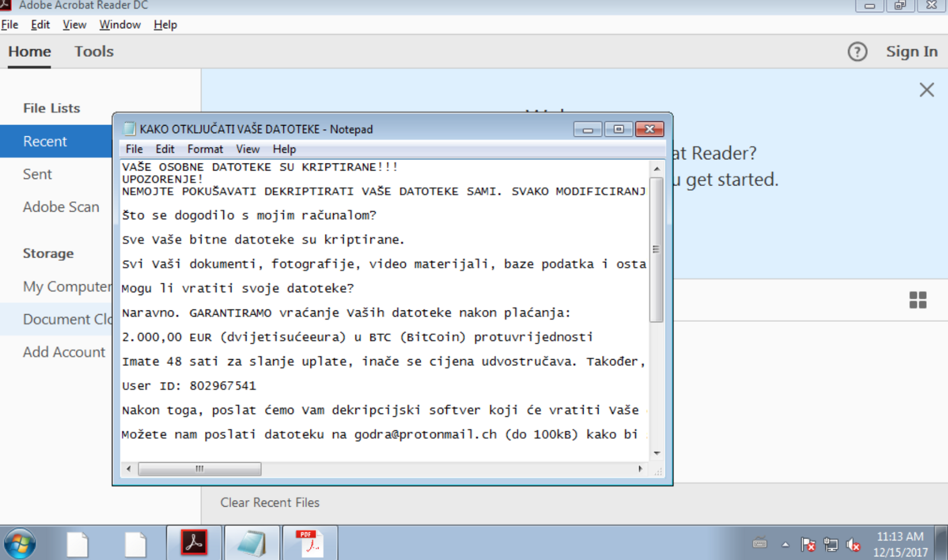Open first blank document taskbar icon

click(x=77, y=544)
